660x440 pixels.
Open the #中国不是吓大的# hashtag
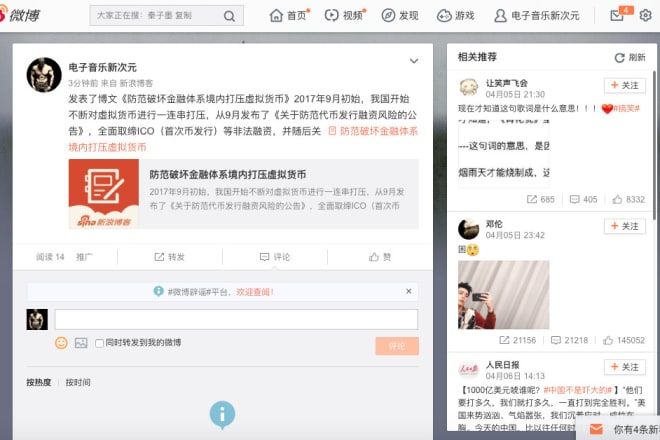[578, 390]
